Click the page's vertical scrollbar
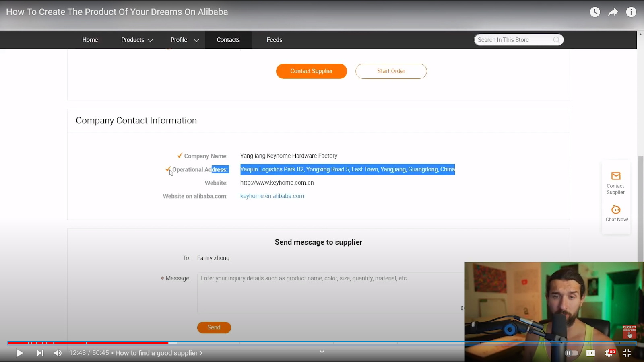This screenshot has height=362, width=644. click(x=640, y=209)
